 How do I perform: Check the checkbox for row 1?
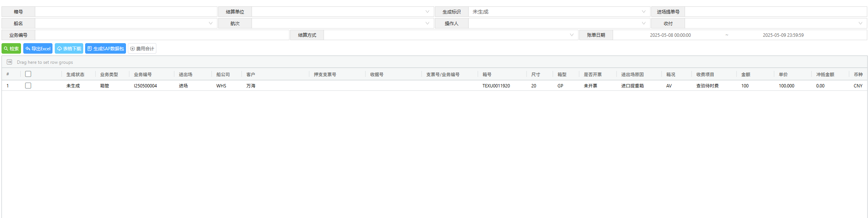pos(28,86)
